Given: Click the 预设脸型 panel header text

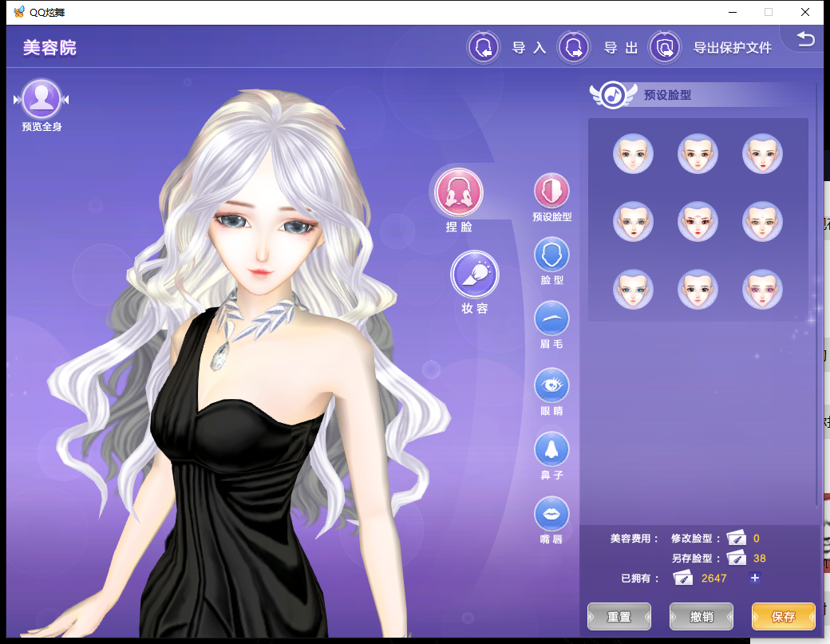Looking at the screenshot, I should click(x=667, y=95).
